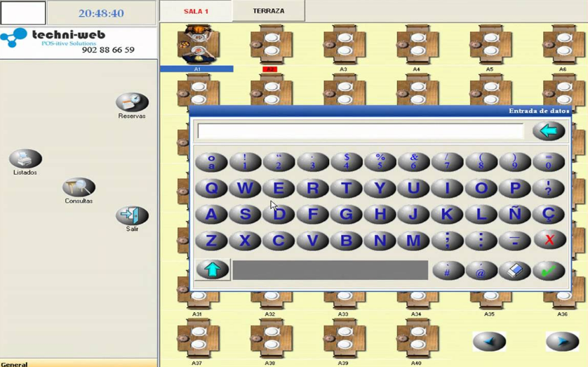Confirm entry with green checkmark
The image size is (588, 367).
pyautogui.click(x=549, y=270)
